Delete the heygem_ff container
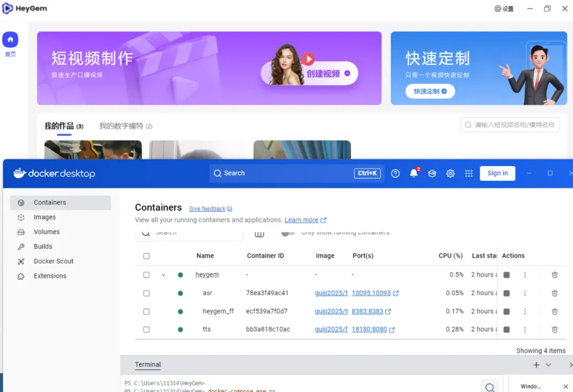This screenshot has width=573, height=392. pyautogui.click(x=554, y=311)
